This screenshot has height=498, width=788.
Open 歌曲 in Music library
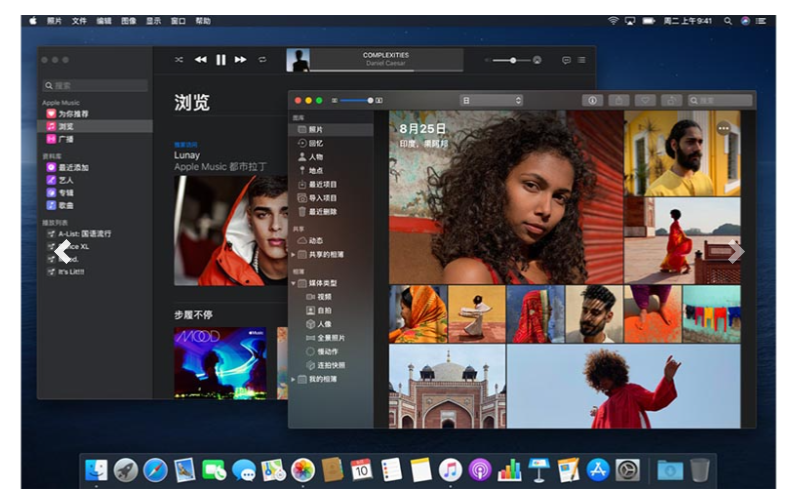[60, 205]
